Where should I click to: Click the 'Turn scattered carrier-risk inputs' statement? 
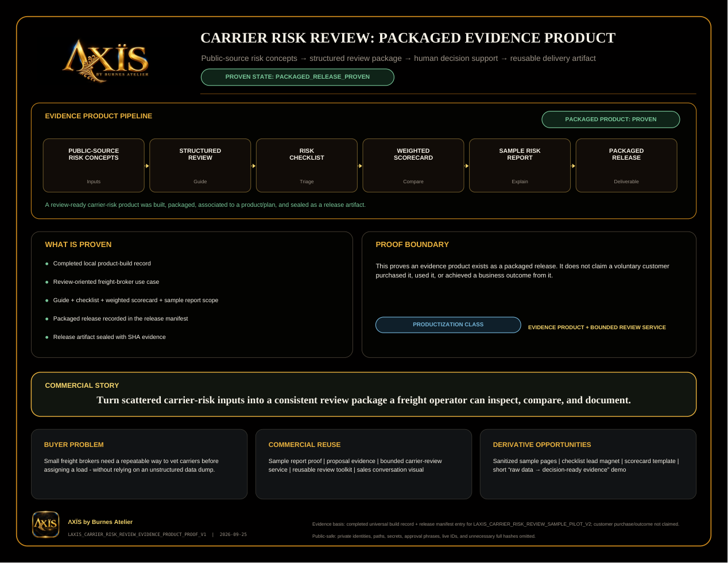pyautogui.click(x=363, y=400)
